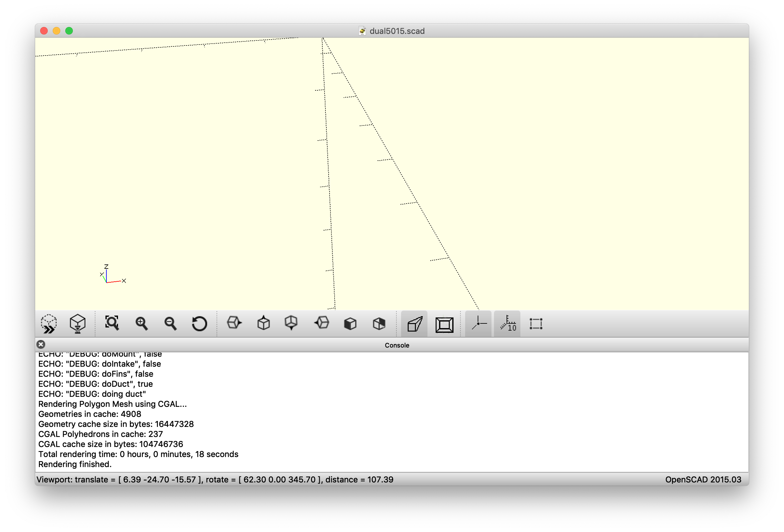The width and height of the screenshot is (784, 532).
Task: Switch to the Bottom view cube
Action: (x=292, y=323)
